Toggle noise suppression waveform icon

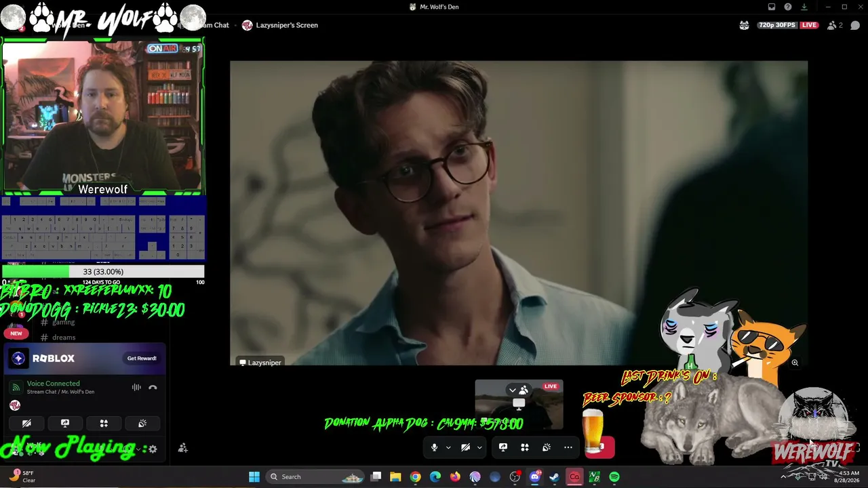coord(136,388)
